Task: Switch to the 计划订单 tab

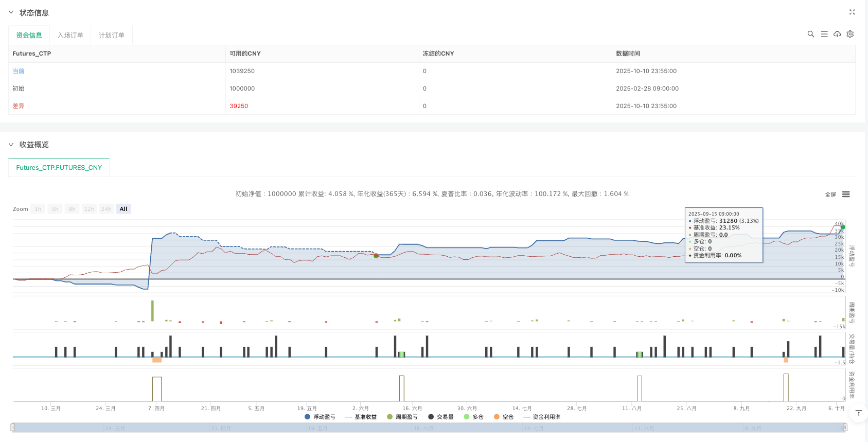Action: (x=111, y=36)
